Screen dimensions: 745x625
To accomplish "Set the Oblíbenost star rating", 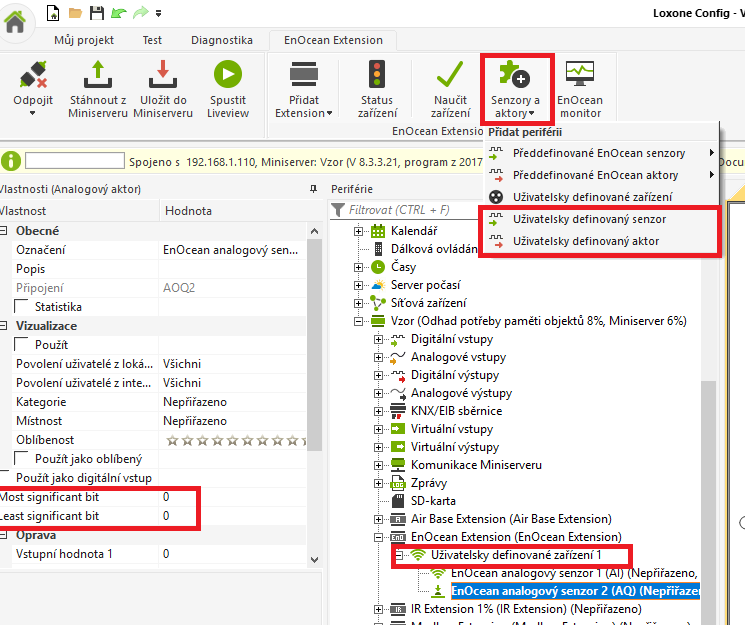I will [232, 440].
